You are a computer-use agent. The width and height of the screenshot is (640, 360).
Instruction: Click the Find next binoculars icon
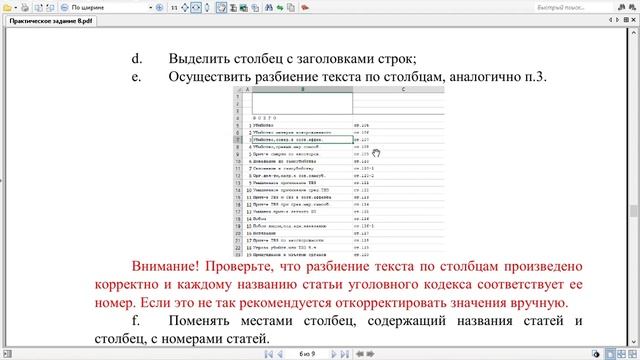click(633, 7)
